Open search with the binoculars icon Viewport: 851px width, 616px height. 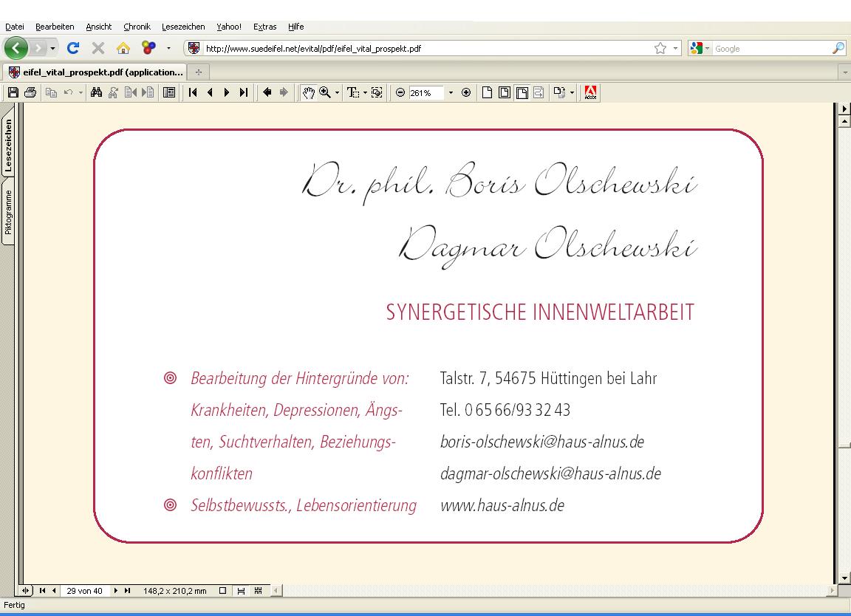pos(96,93)
